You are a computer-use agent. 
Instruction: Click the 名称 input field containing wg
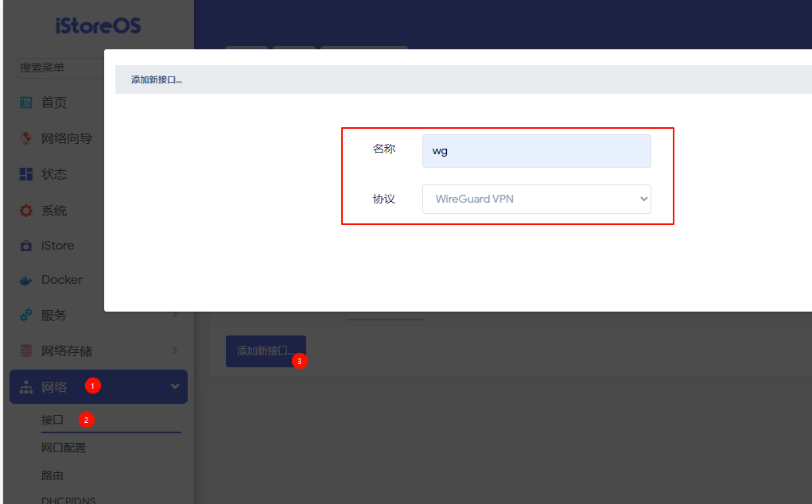pos(537,151)
